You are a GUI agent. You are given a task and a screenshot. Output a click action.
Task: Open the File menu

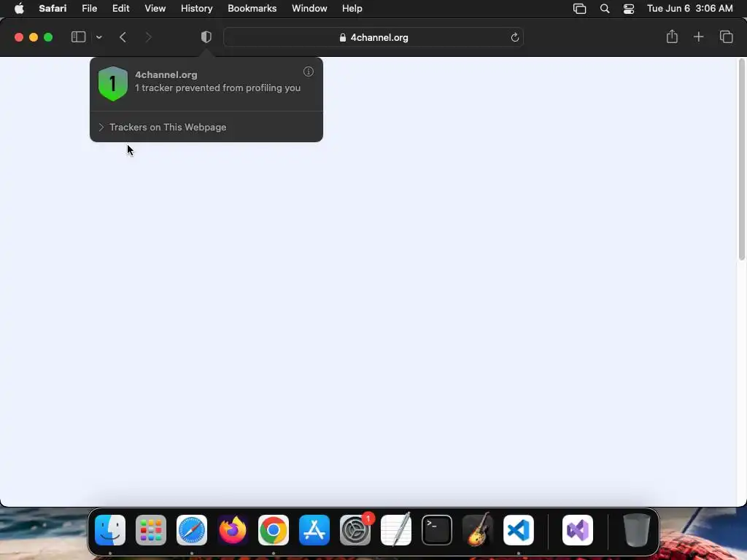pos(90,9)
